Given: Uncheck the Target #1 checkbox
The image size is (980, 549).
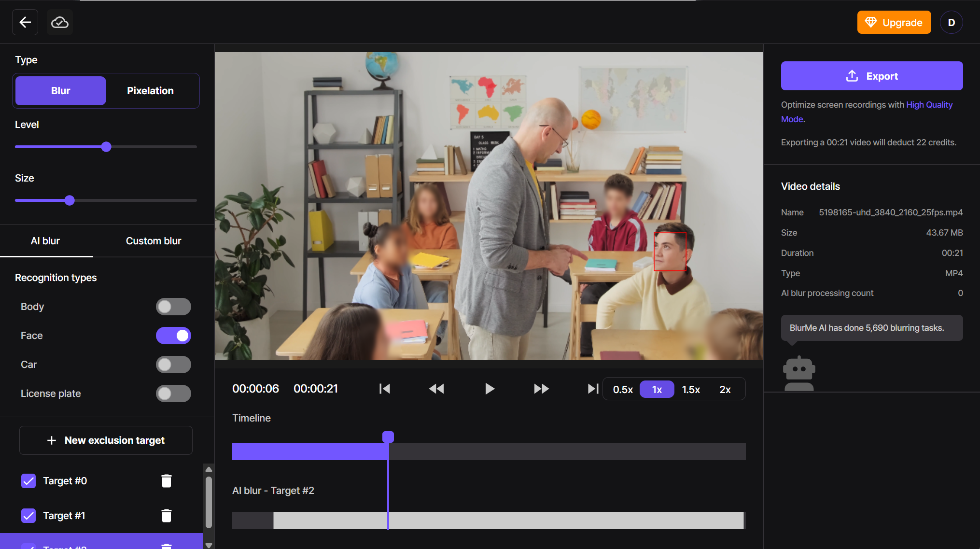Looking at the screenshot, I should point(28,516).
